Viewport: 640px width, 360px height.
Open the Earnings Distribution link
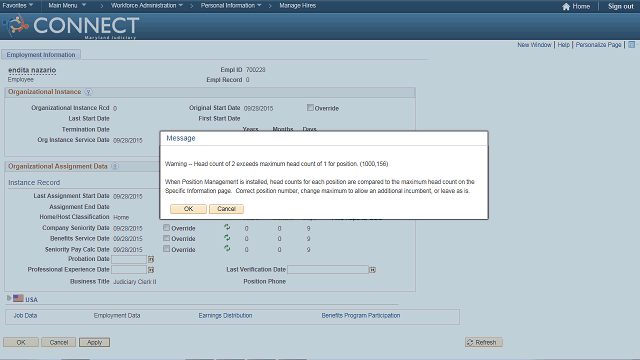click(x=225, y=316)
